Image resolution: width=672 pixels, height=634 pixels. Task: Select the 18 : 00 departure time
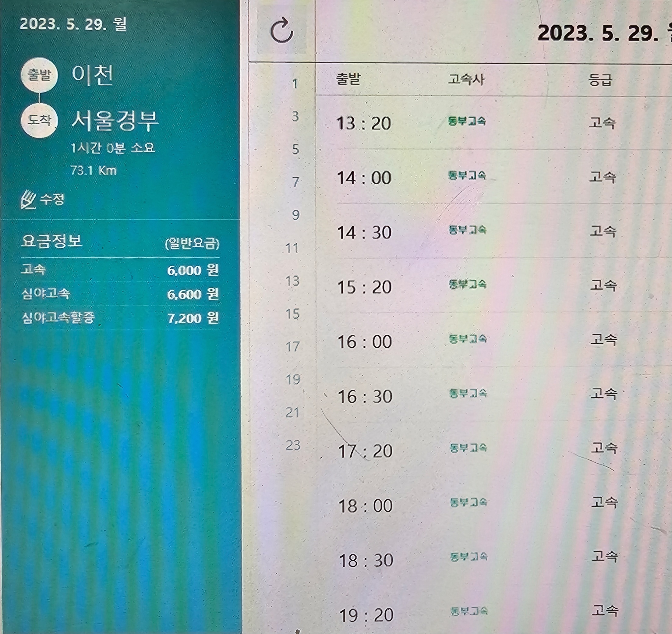(366, 506)
